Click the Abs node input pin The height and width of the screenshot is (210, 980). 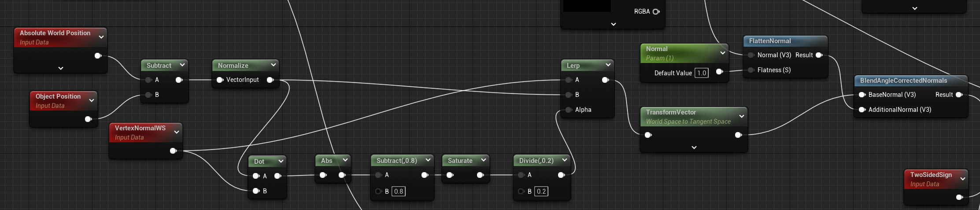coord(323,175)
